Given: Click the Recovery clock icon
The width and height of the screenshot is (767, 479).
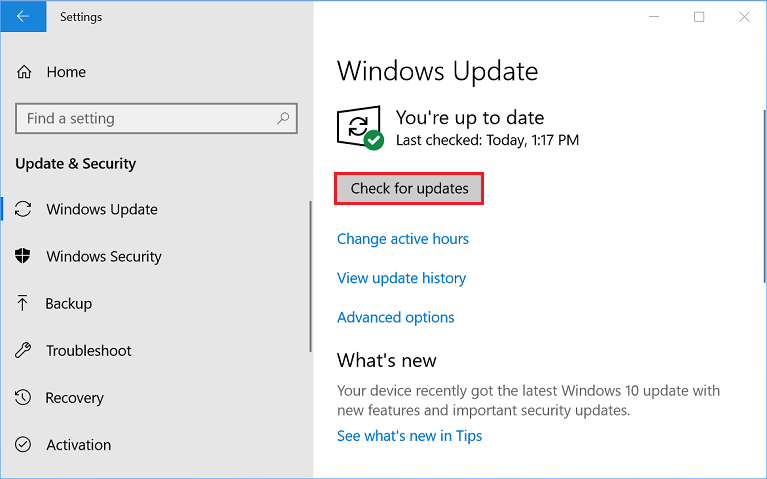Looking at the screenshot, I should point(23,398).
